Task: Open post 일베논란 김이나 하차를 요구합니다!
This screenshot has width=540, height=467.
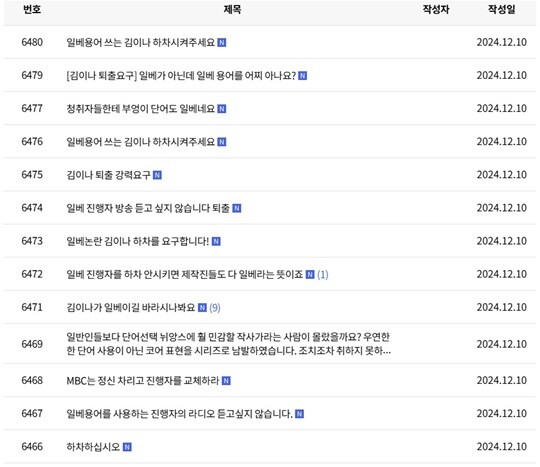Action: [x=138, y=241]
